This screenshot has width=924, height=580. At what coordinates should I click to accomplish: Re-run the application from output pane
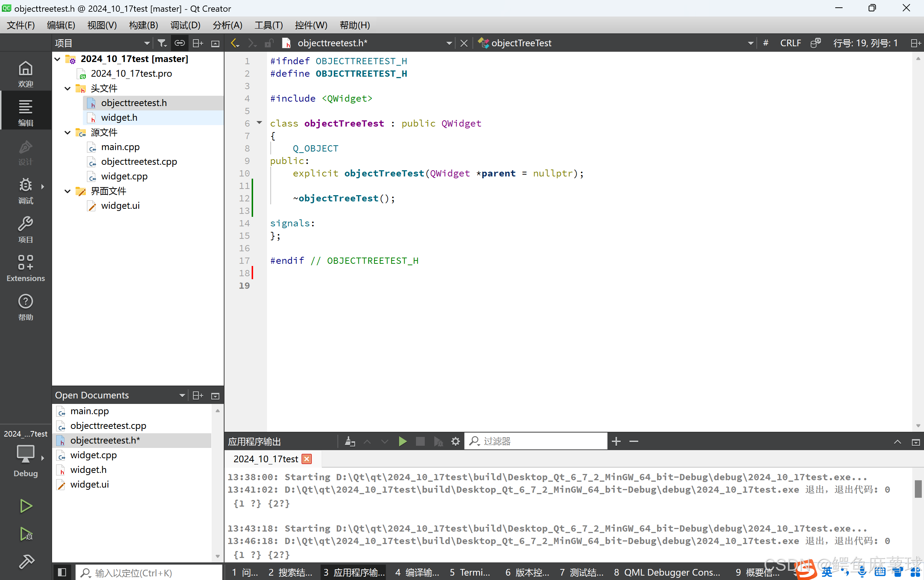coord(402,442)
